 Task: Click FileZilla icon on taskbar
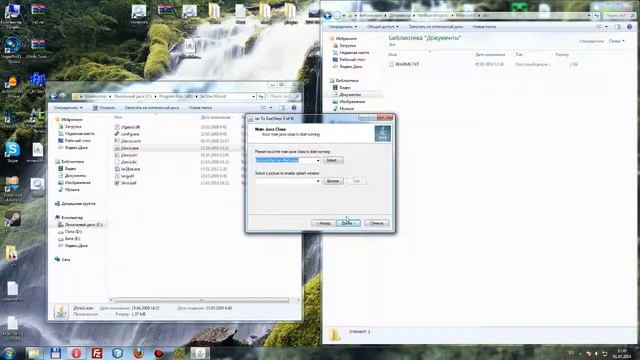(x=97, y=353)
